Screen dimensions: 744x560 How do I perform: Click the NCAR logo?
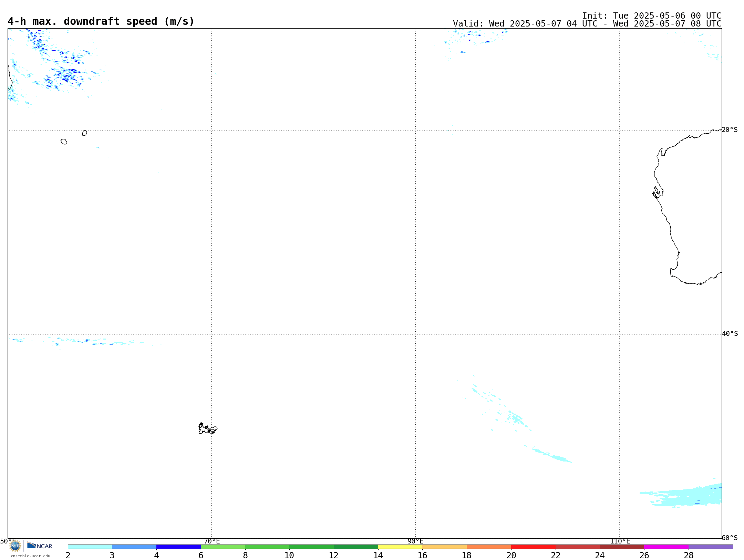pyautogui.click(x=40, y=546)
